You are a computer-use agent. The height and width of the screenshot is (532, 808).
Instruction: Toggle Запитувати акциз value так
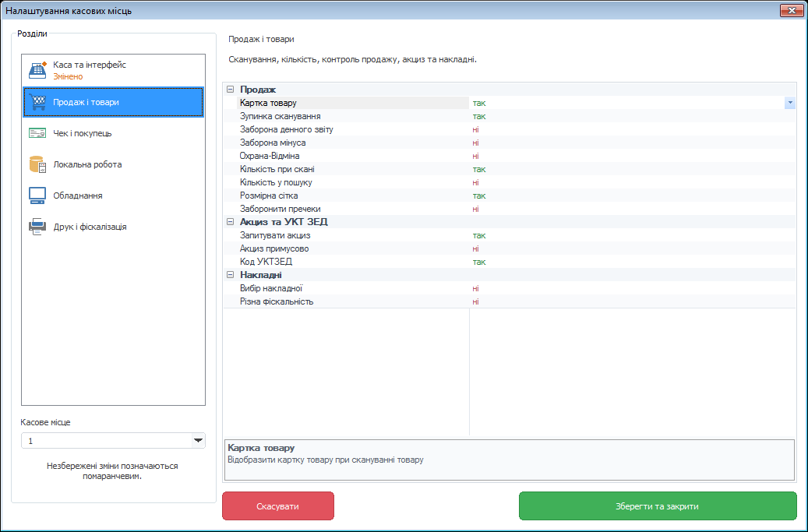pos(479,235)
